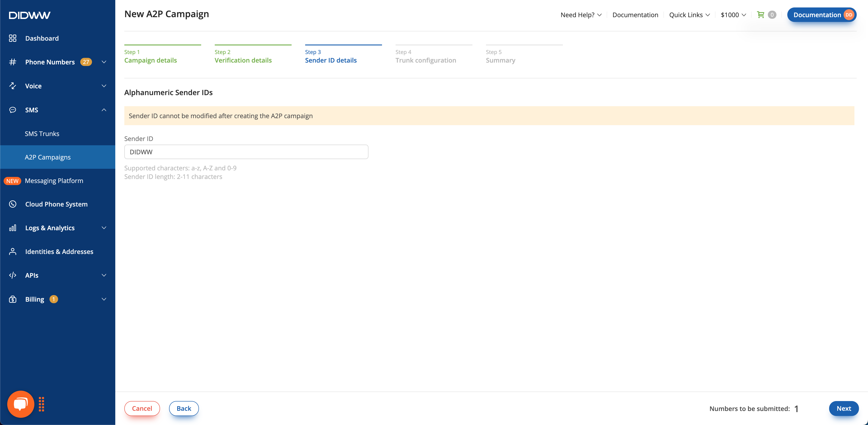This screenshot has height=425, width=868.
Task: Click the Billing wallet icon
Action: (x=12, y=299)
